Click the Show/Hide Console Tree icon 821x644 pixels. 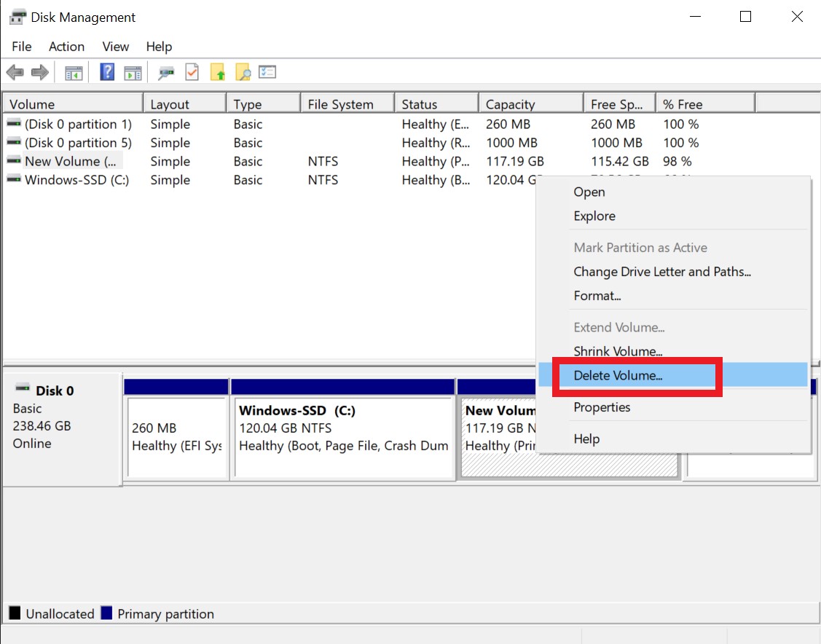click(74, 72)
